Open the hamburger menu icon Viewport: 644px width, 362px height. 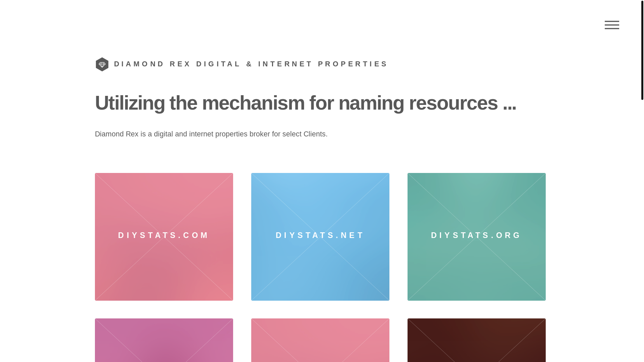click(611, 25)
